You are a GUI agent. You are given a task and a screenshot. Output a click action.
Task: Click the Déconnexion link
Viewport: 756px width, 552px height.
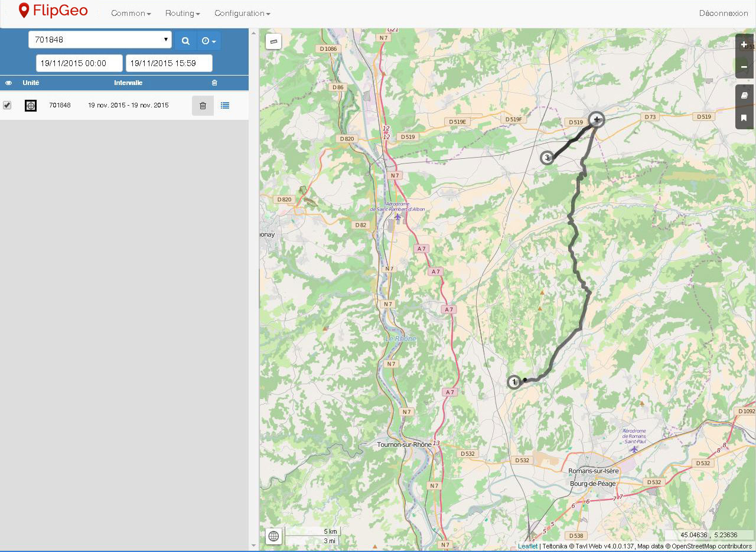click(x=723, y=13)
